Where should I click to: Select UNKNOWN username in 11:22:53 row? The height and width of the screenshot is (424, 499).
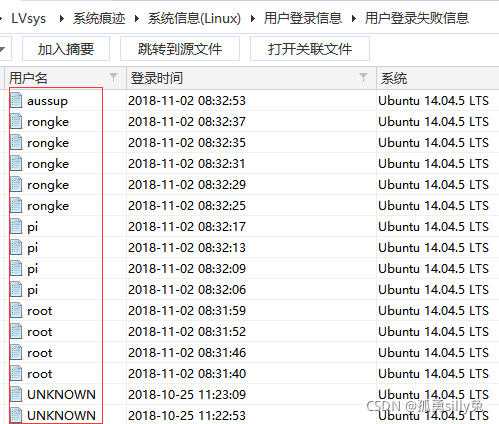pyautogui.click(x=61, y=416)
